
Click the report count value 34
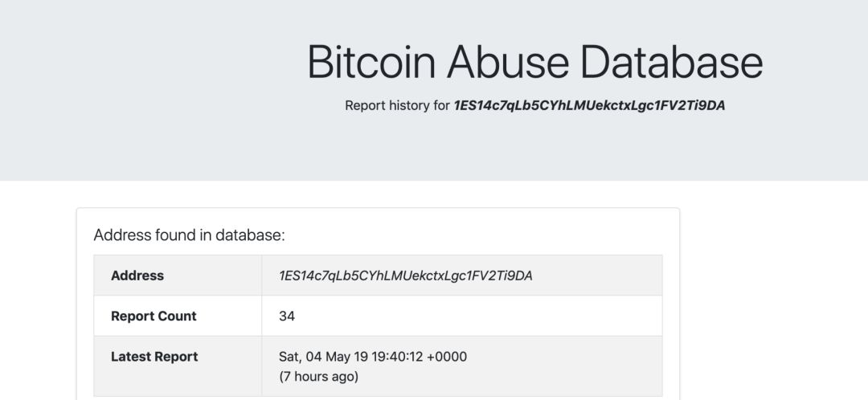(x=287, y=316)
